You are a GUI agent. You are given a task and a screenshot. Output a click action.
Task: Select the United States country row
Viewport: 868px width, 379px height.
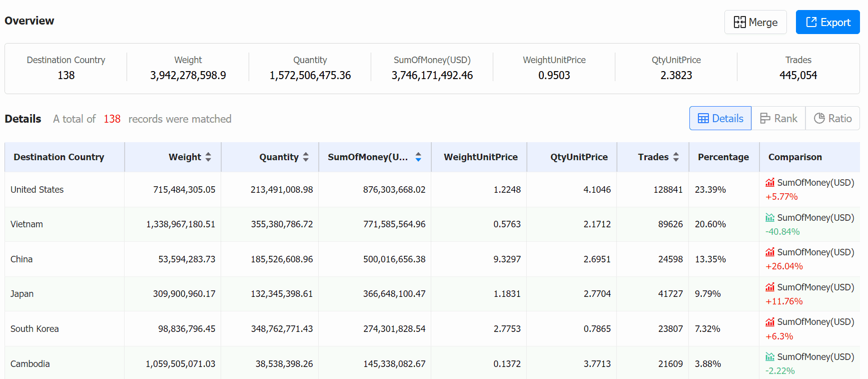pos(432,190)
